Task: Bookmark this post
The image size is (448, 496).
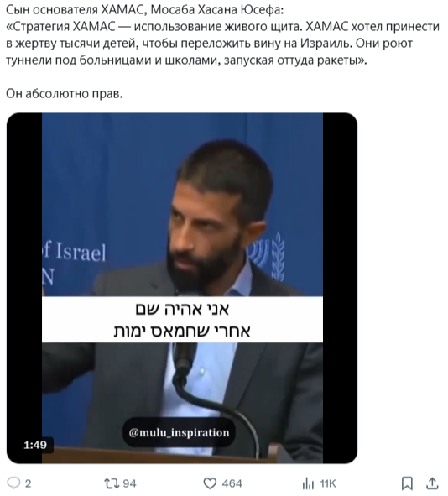Action: tap(407, 483)
